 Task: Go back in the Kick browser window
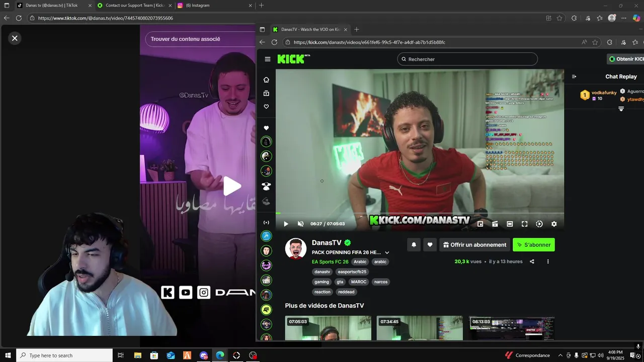tap(262, 42)
